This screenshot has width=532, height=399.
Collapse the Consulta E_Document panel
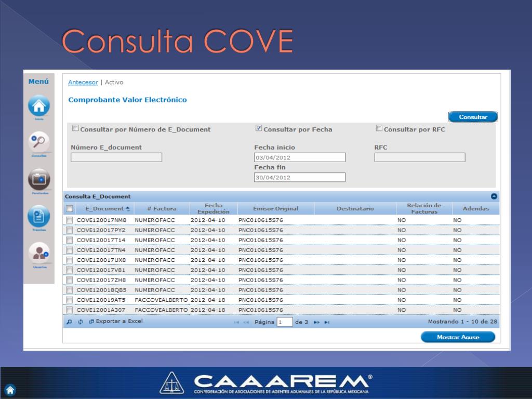(x=494, y=196)
